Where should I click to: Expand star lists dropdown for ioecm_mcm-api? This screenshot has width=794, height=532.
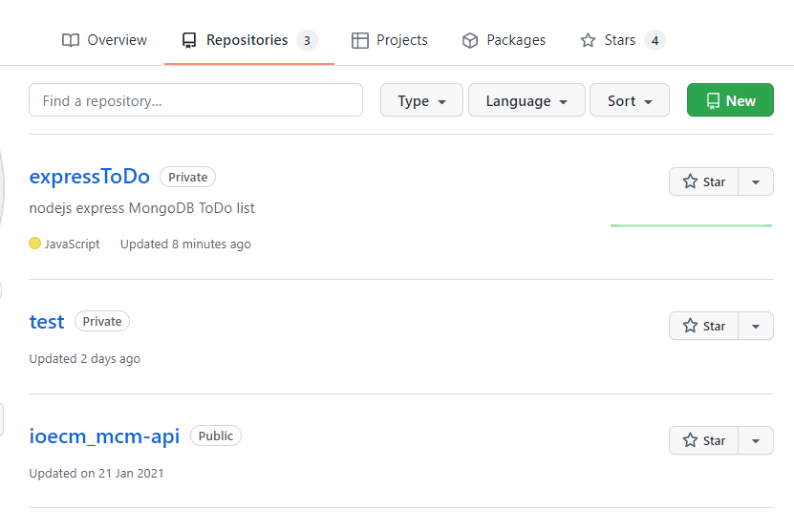pos(756,440)
